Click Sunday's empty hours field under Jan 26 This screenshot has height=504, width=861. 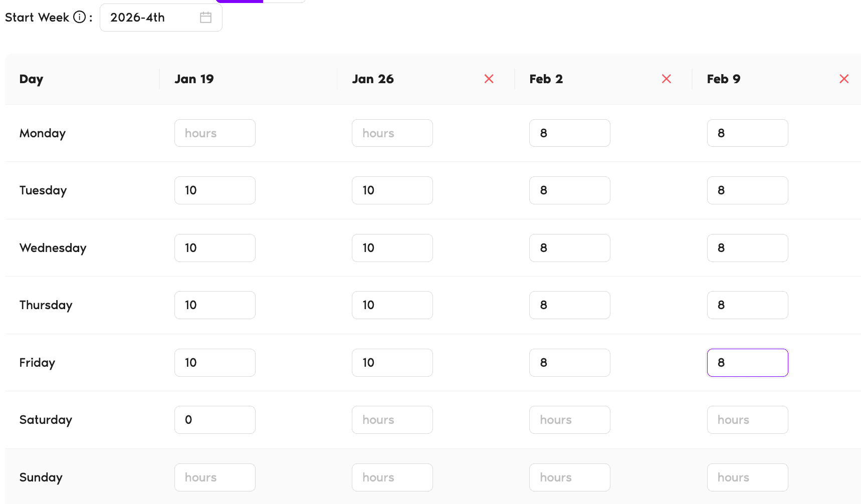pos(392,477)
